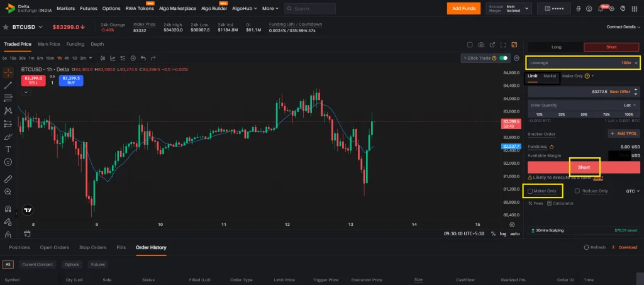The image size is (644, 285).
Task: Open chart in a new window
Action: [492, 45]
